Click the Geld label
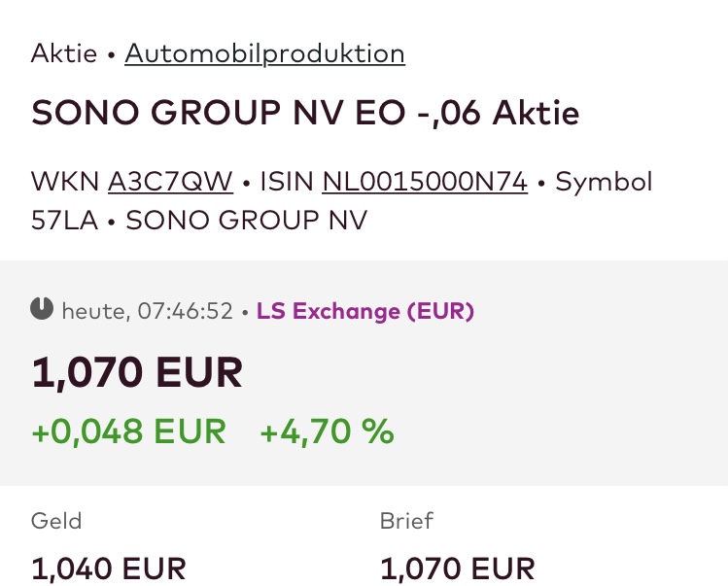The image size is (728, 586). tap(56, 520)
